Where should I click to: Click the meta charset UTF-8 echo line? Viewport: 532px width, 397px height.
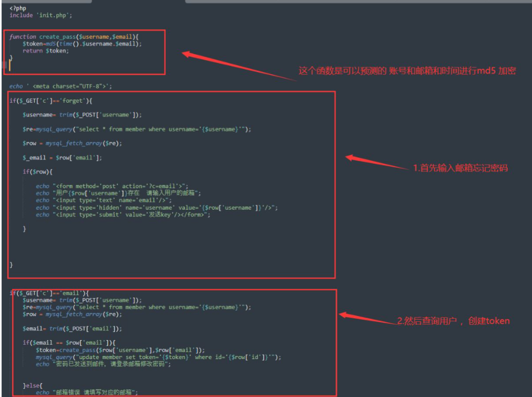[60, 86]
